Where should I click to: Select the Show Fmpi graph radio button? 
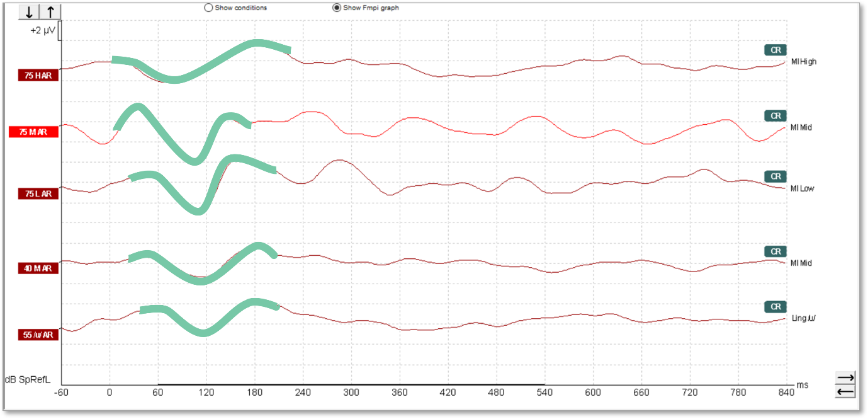coord(337,8)
